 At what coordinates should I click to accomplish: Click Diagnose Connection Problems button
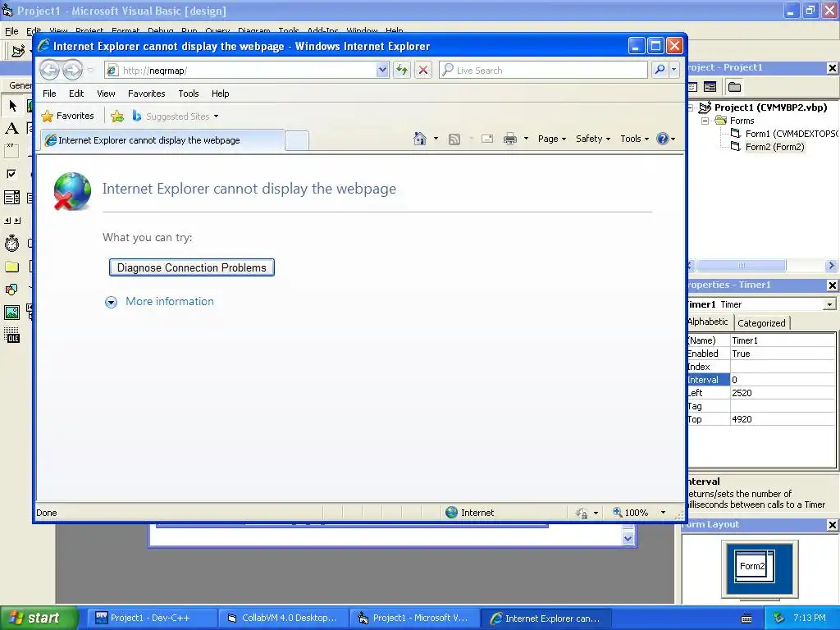(x=192, y=268)
